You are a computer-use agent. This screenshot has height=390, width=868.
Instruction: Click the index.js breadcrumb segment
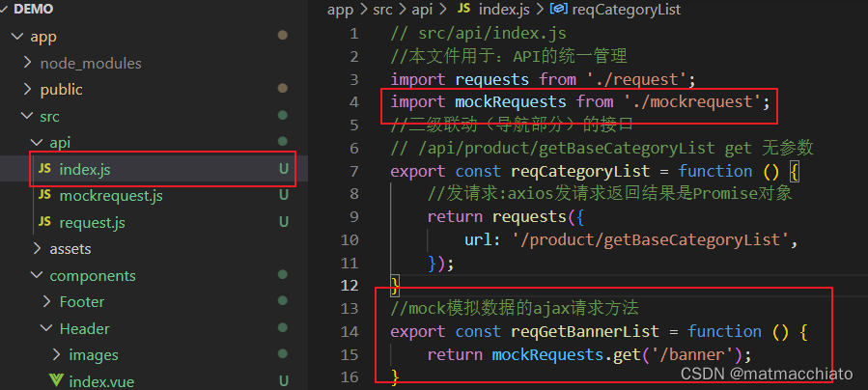tap(504, 10)
